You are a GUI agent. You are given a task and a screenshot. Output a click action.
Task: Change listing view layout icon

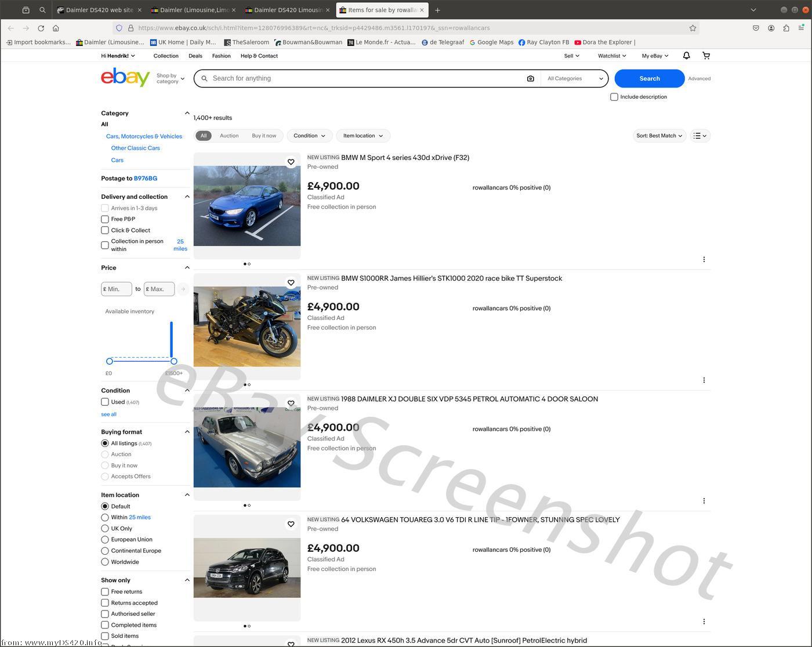[x=700, y=136]
